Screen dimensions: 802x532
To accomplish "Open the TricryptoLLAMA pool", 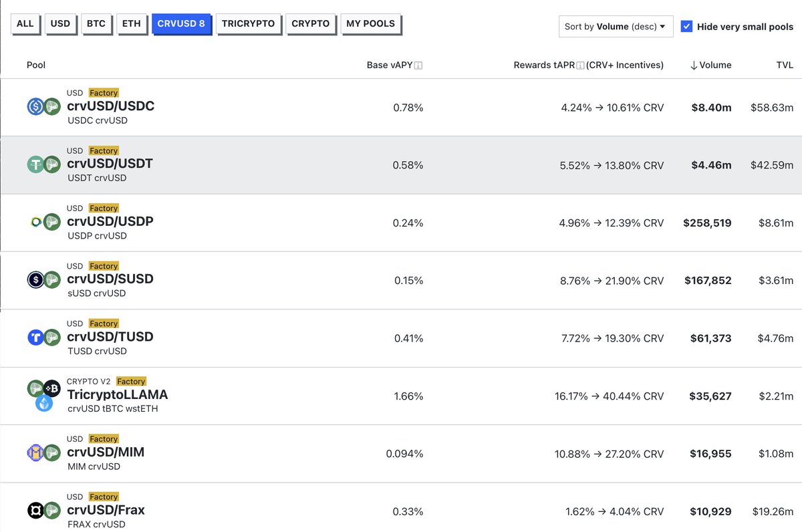I will [118, 394].
